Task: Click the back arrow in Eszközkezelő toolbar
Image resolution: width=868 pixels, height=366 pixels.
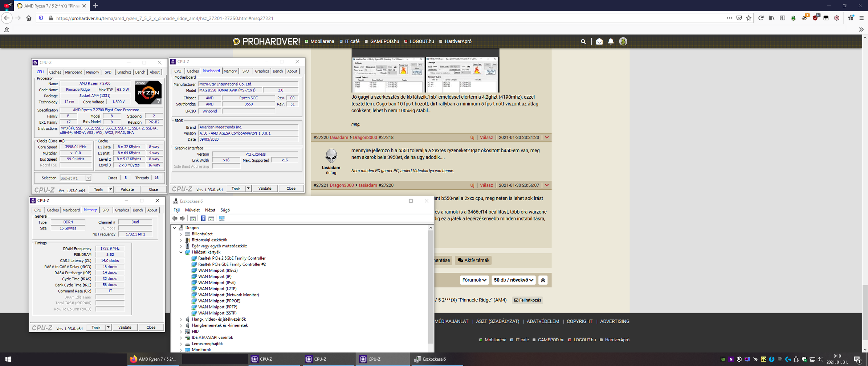Action: tap(175, 218)
